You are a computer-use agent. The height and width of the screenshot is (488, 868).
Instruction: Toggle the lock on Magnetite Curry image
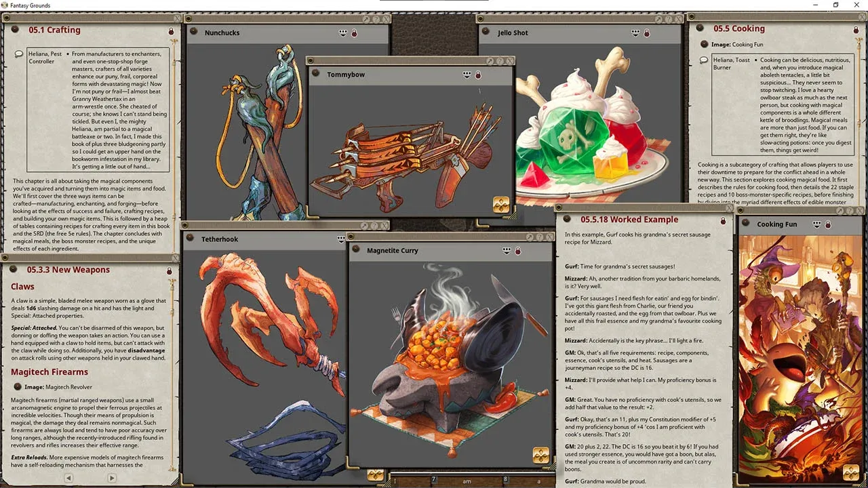tap(517, 251)
